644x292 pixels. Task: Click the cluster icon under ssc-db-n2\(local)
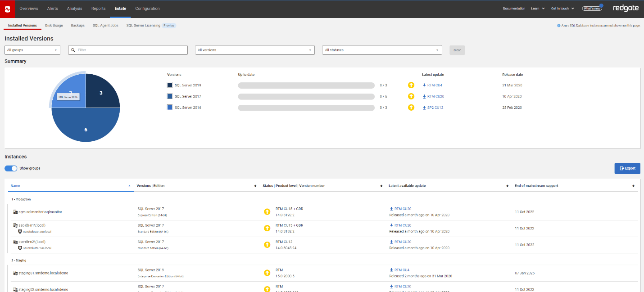pos(20,248)
